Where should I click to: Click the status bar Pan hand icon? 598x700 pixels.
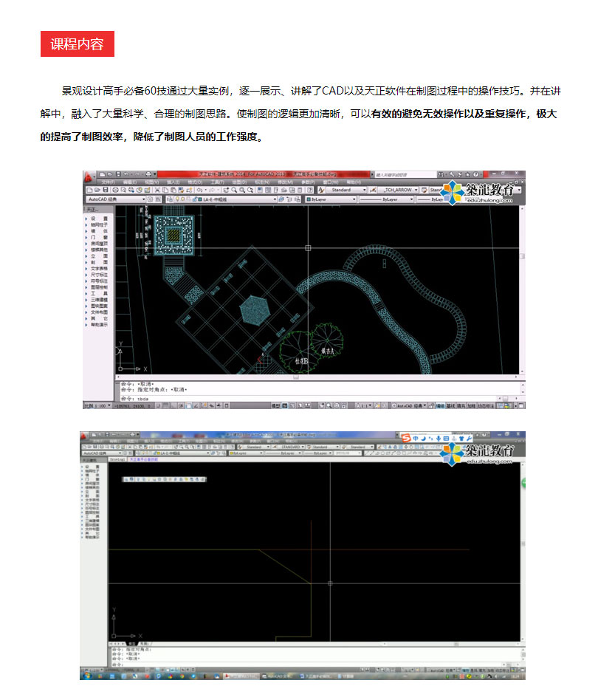coord(321,405)
